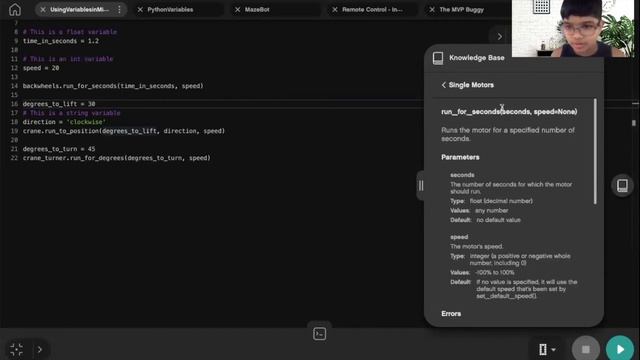Click comment '# This is an int variable'

tap(68, 59)
